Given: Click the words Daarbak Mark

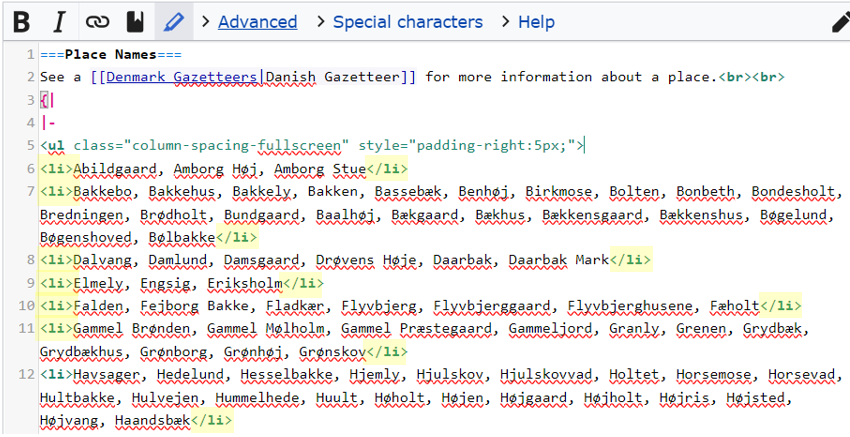Looking at the screenshot, I should [x=559, y=260].
